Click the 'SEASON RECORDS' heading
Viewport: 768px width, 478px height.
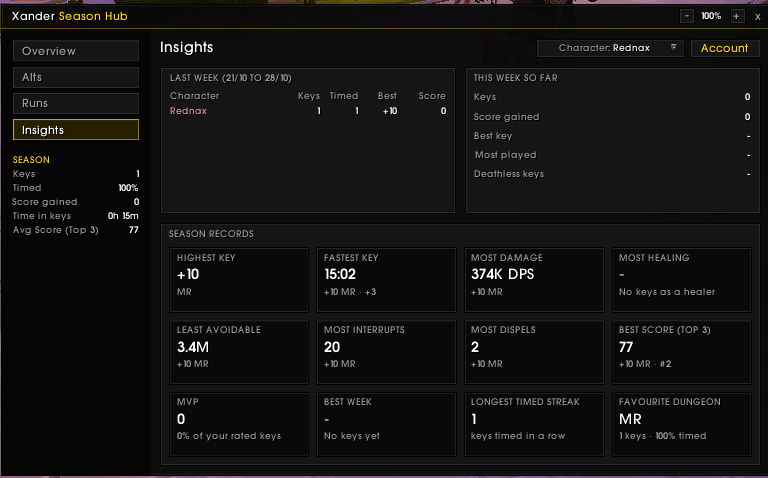211,234
